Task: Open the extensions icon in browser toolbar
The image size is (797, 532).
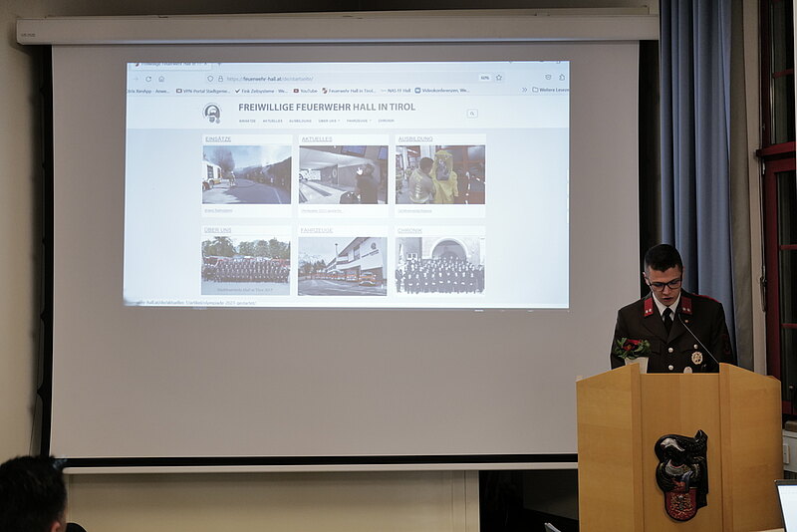Action: (x=562, y=78)
